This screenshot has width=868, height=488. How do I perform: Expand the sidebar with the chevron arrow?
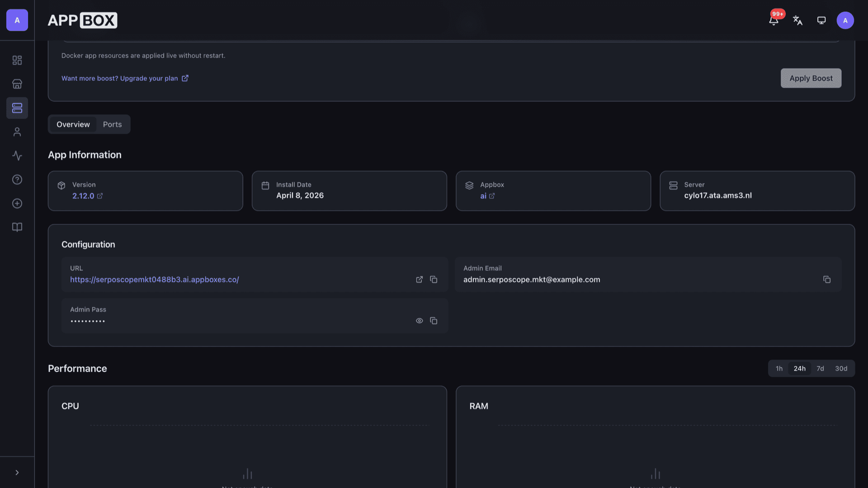pos(17,473)
